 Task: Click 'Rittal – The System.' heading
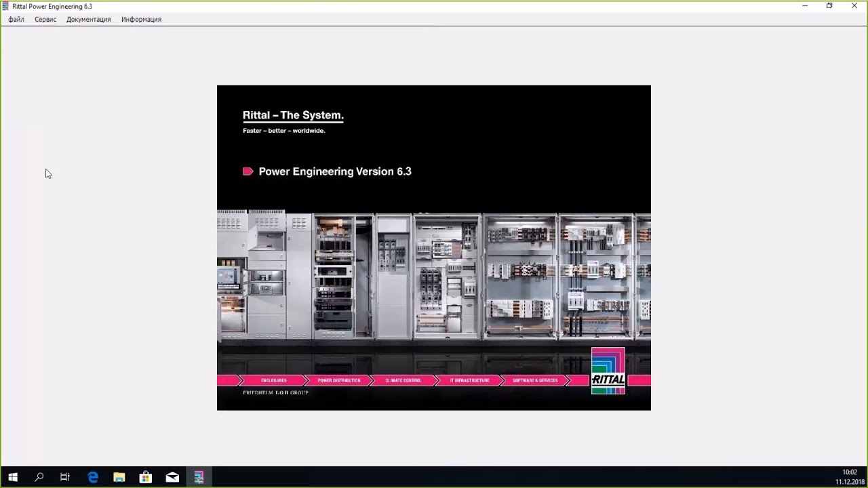click(293, 115)
